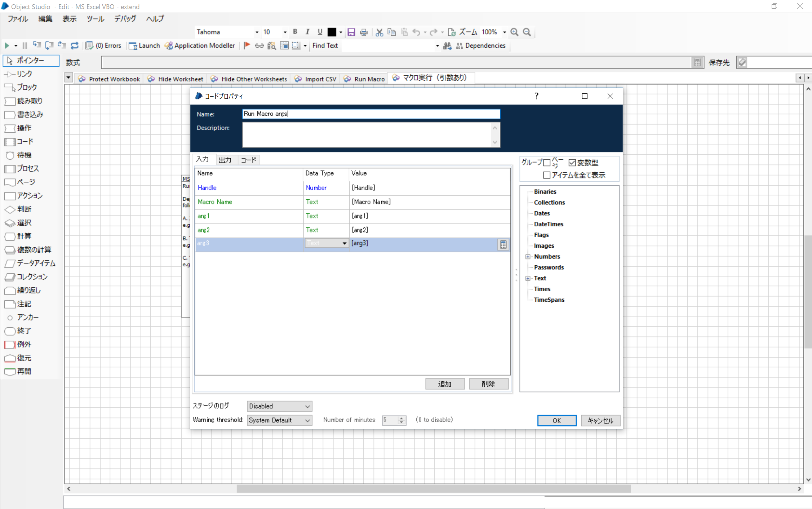Switch to the コード tab in dialog

click(249, 160)
